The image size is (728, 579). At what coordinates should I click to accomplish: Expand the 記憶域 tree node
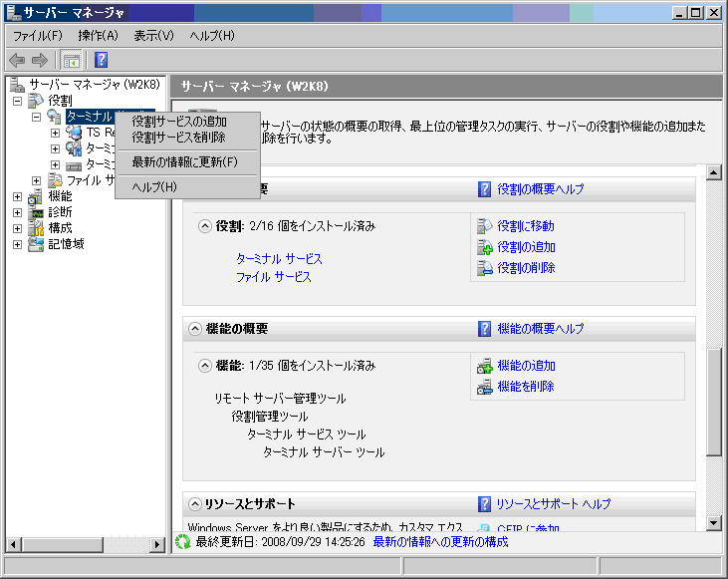17,244
